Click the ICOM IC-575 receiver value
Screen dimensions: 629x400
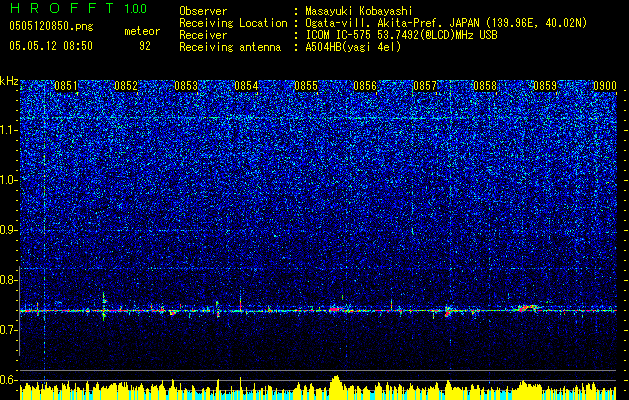pos(401,35)
